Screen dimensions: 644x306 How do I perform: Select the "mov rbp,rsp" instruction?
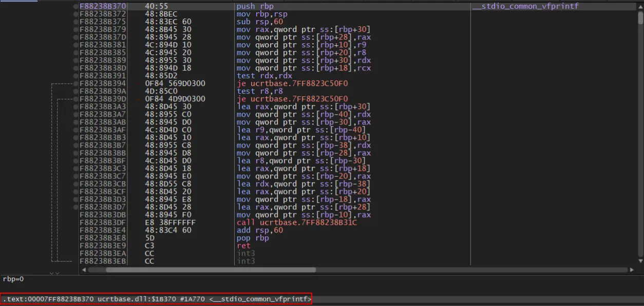262,14
